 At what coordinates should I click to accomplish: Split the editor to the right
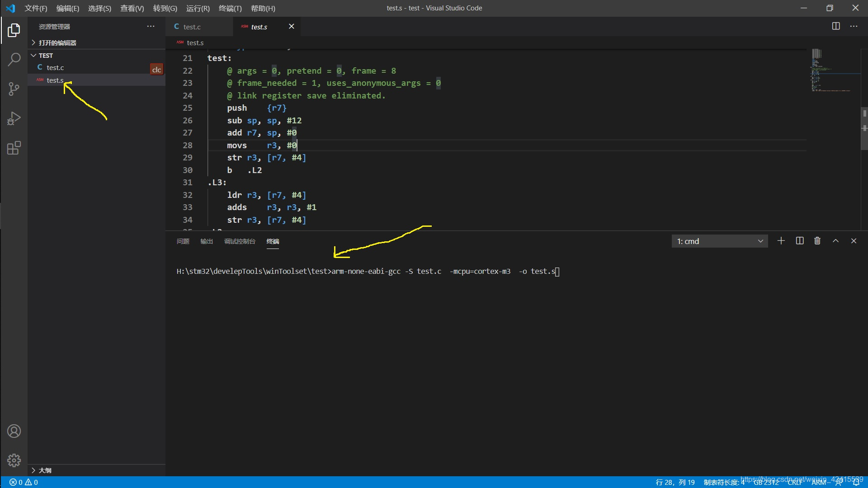(836, 26)
